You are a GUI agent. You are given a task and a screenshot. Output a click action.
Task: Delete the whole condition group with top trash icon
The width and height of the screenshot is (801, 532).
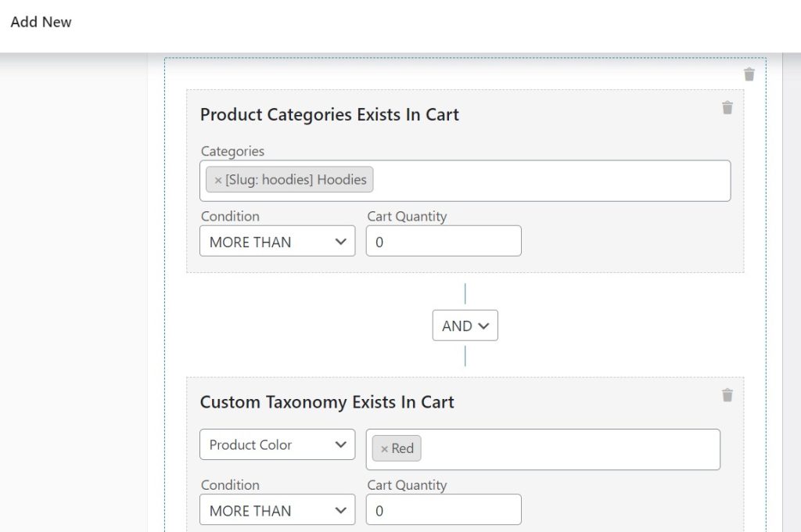point(749,74)
